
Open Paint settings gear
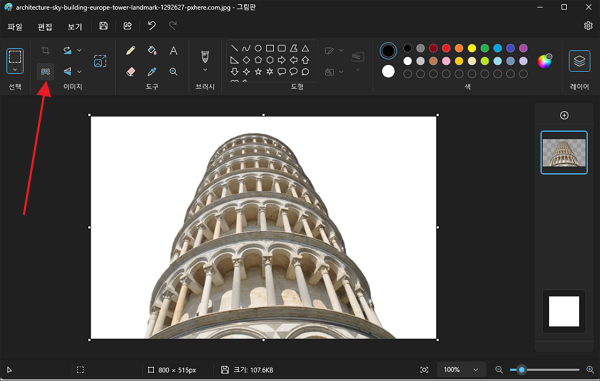588,26
